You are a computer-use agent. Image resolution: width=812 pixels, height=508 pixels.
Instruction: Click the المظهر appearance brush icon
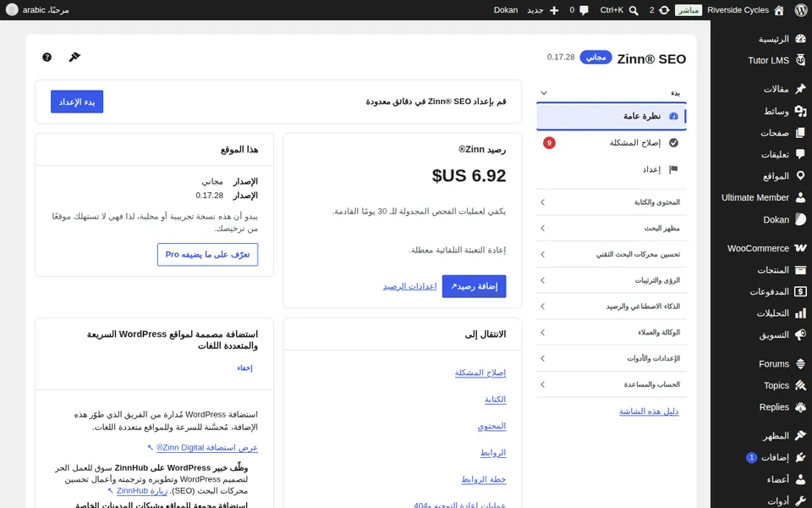(801, 435)
